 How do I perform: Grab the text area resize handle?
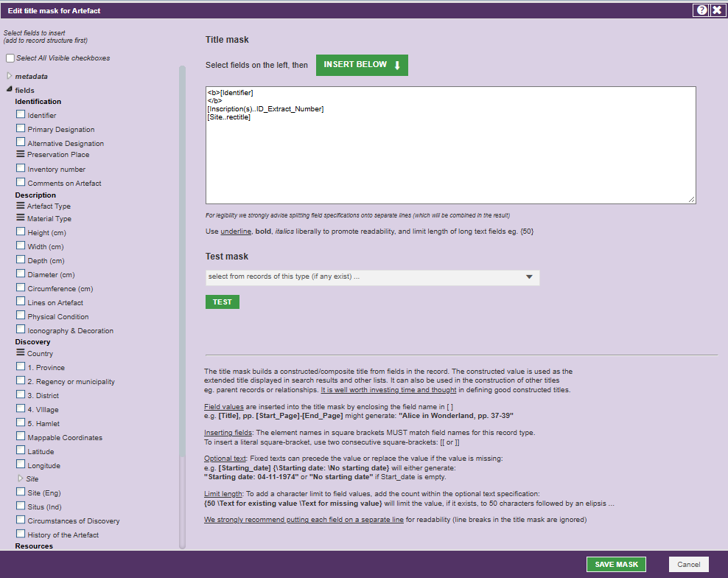pyautogui.click(x=691, y=199)
